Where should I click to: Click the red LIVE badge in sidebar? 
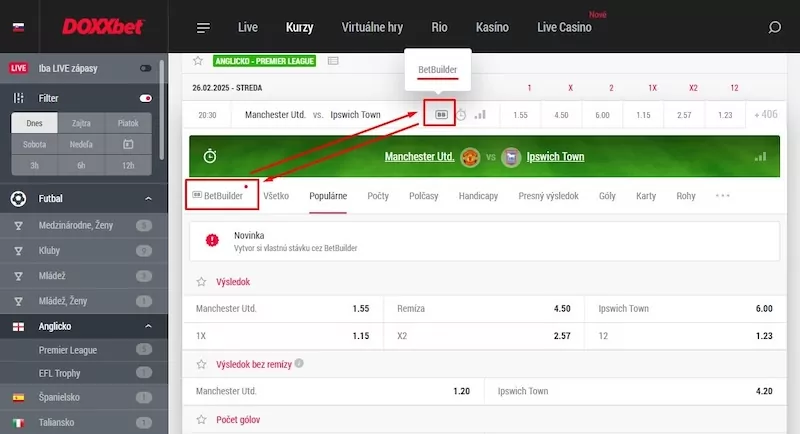point(18,68)
